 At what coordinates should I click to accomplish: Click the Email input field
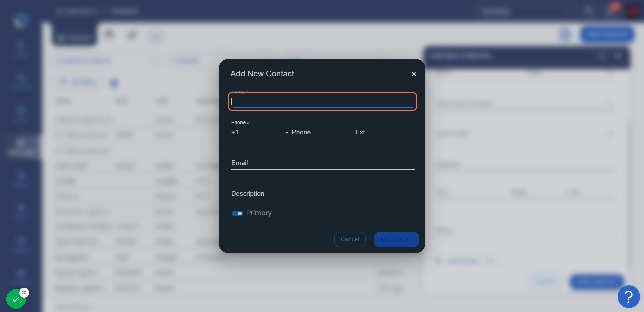(323, 163)
